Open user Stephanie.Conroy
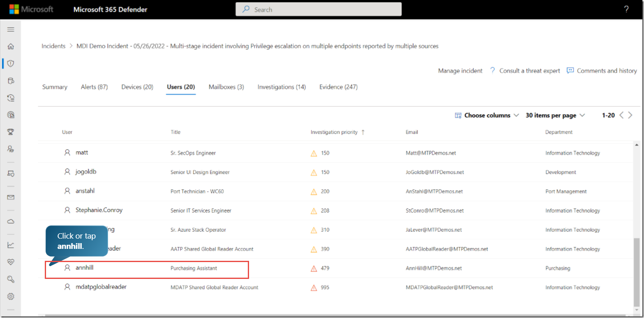 click(x=99, y=210)
